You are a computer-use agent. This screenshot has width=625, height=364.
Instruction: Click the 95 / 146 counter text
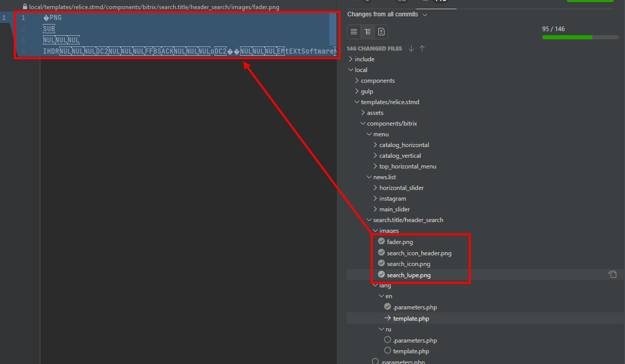(x=554, y=29)
